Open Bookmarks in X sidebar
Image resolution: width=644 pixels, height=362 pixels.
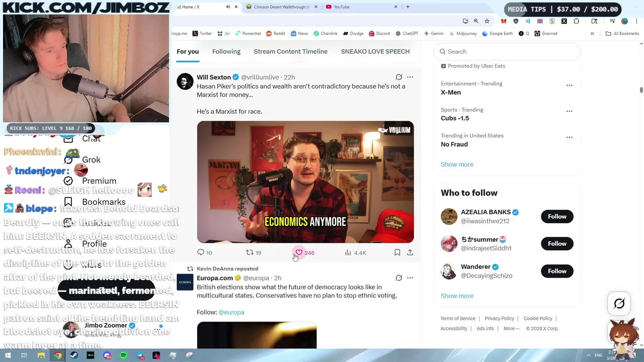[x=94, y=202]
